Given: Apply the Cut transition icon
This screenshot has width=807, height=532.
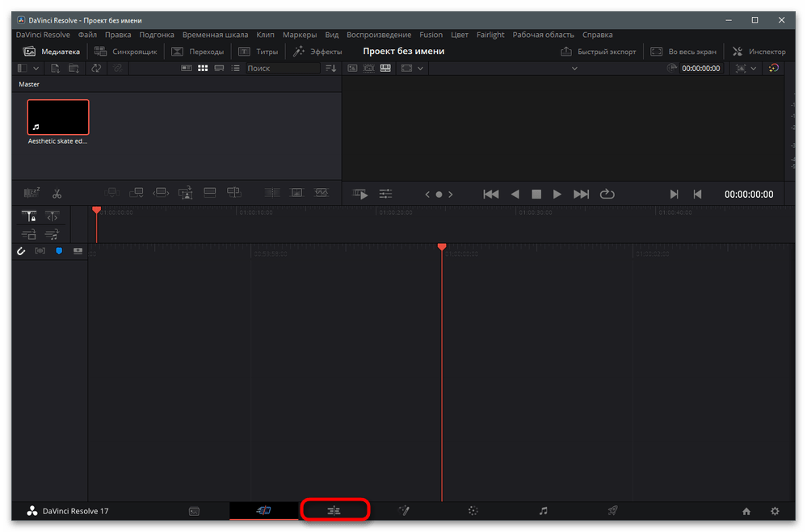Looking at the screenshot, I should coord(272,193).
